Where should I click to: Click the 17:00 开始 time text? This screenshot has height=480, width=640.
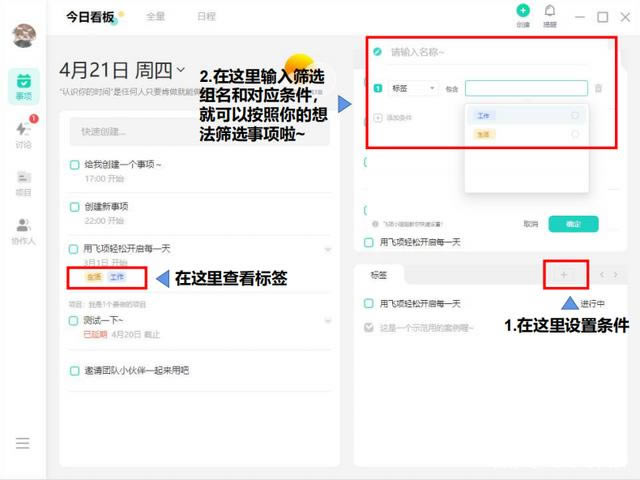pos(104,179)
